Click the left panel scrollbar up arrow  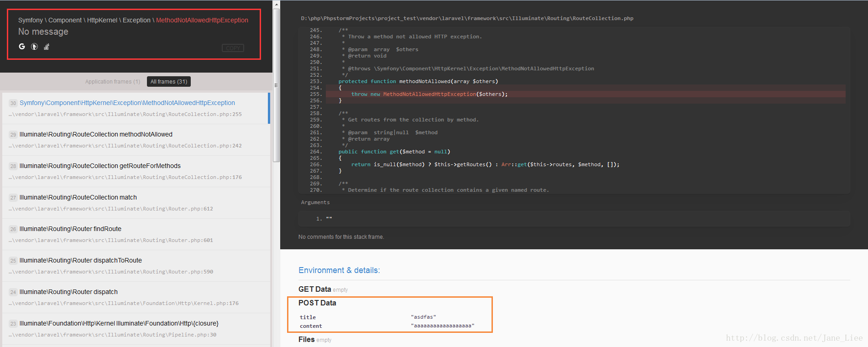pos(276,4)
